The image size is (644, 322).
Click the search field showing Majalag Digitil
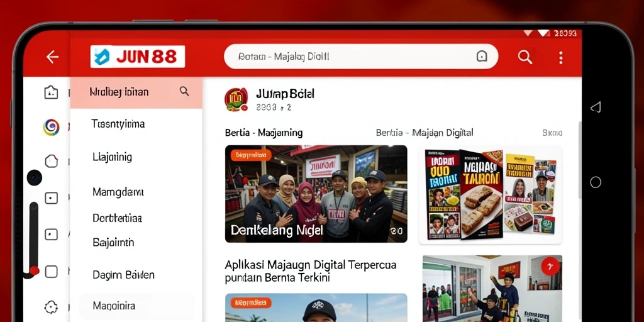[x=360, y=56]
